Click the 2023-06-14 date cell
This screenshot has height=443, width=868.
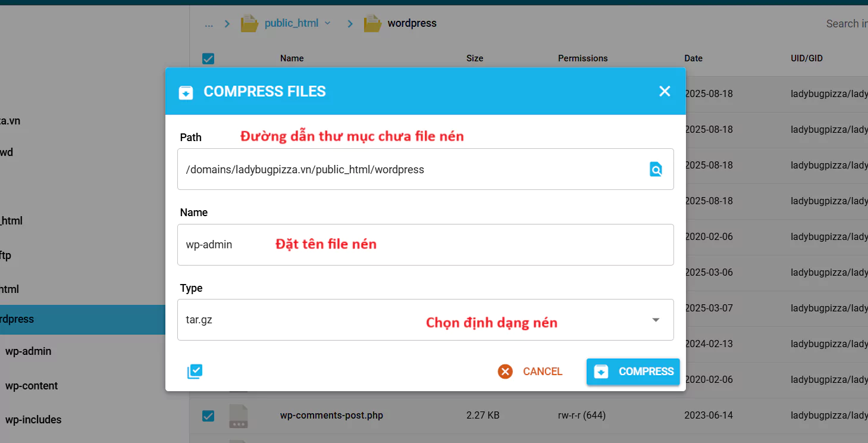[709, 416]
